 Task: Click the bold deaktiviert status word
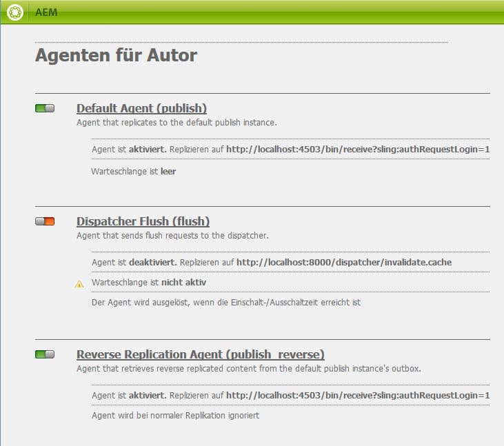coord(152,262)
